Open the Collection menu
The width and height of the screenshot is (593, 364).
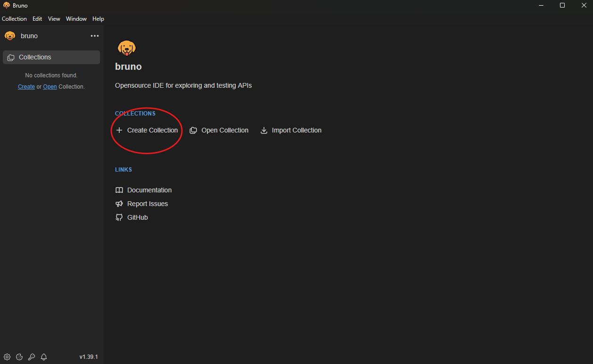[x=14, y=19]
